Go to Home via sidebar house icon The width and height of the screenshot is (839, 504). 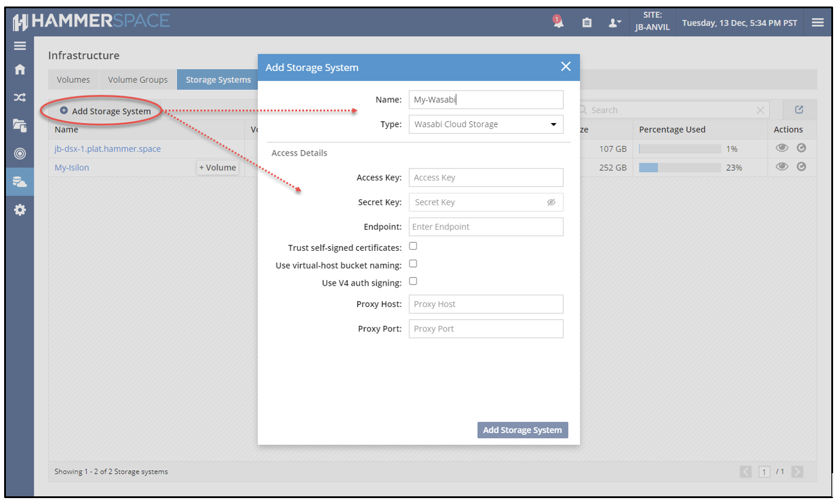coord(20,69)
